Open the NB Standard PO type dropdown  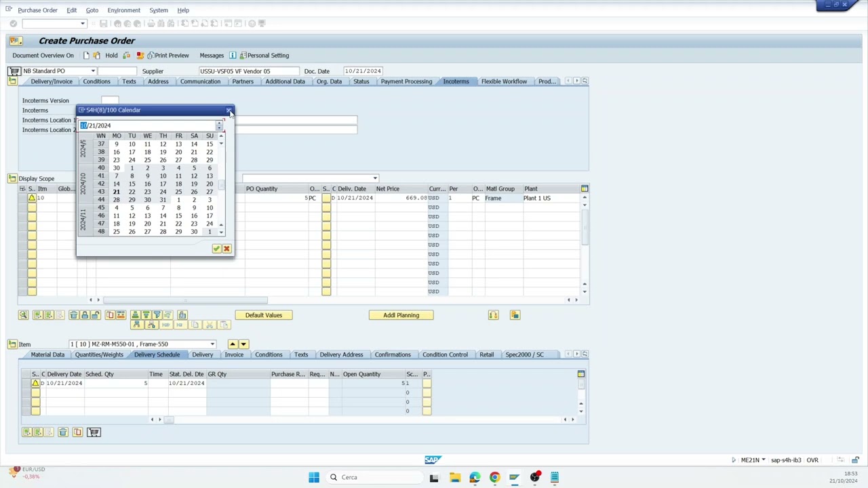click(x=93, y=71)
